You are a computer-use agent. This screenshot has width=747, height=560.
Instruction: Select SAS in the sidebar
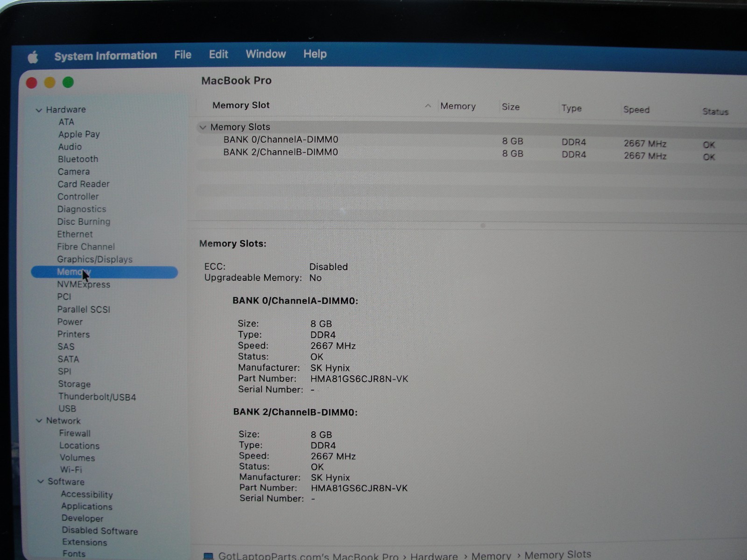pos(66,347)
